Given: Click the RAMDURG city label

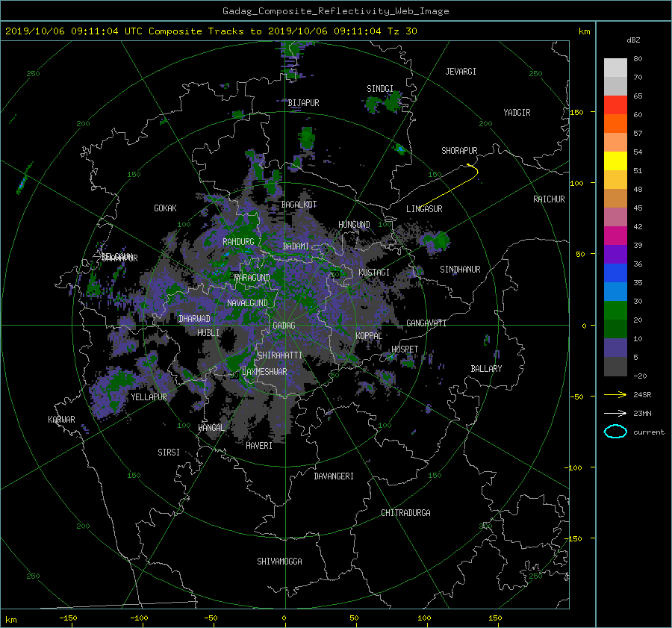Looking at the screenshot, I should (238, 242).
